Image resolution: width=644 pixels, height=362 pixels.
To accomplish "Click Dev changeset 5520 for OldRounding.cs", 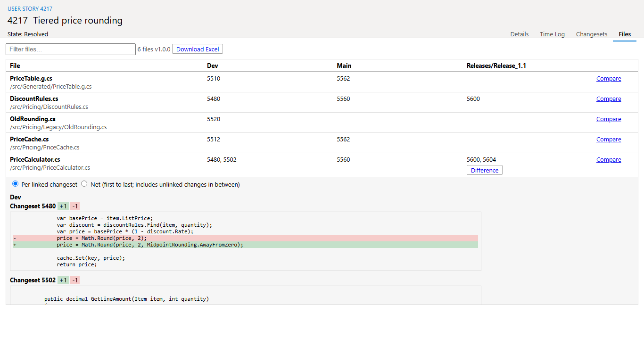I will [214, 119].
